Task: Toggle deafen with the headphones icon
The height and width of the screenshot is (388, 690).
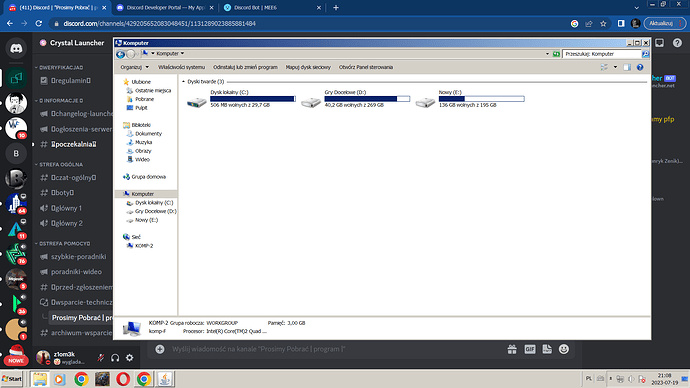Action: (x=115, y=358)
